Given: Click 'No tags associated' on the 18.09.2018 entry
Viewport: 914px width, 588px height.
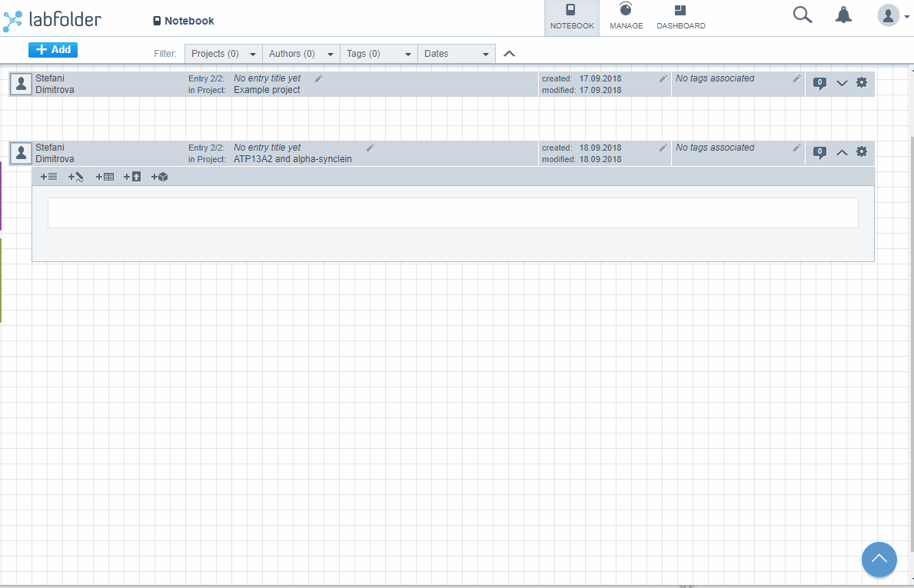Looking at the screenshot, I should click(715, 148).
